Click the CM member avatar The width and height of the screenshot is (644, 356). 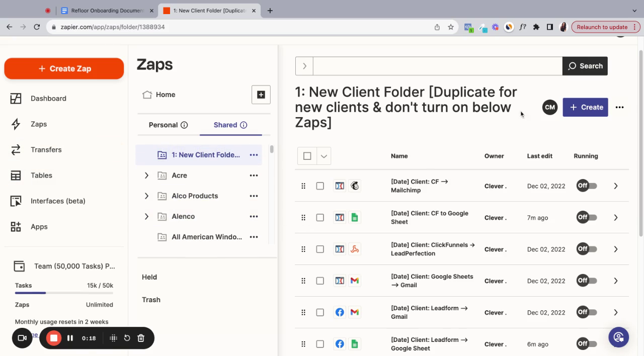point(550,107)
